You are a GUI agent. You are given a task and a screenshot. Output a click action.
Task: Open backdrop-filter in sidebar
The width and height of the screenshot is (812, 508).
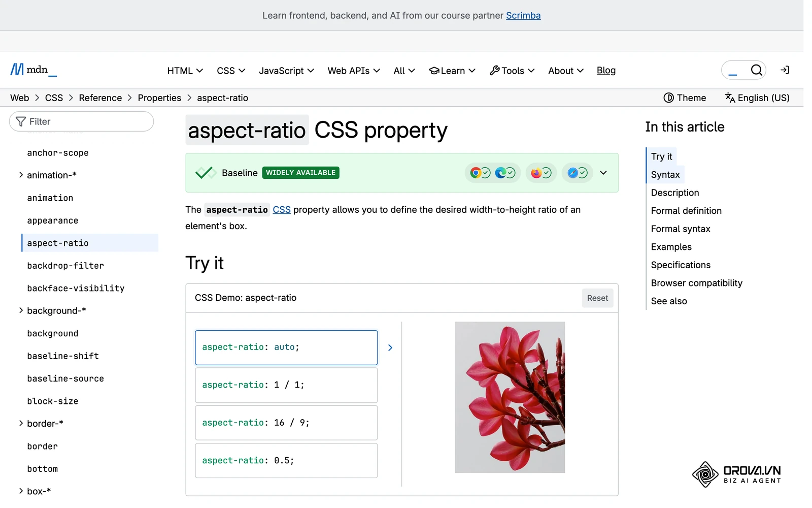click(65, 266)
